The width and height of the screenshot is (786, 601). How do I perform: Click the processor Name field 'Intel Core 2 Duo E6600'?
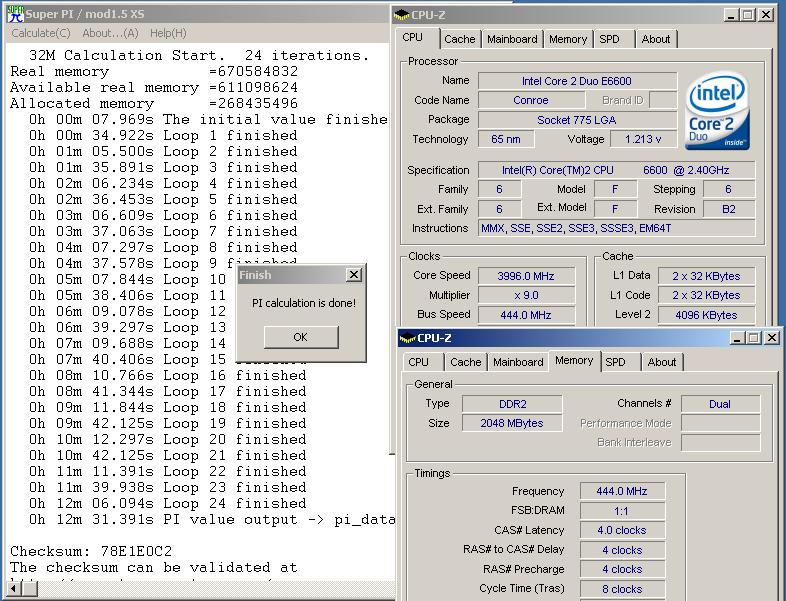point(577,81)
